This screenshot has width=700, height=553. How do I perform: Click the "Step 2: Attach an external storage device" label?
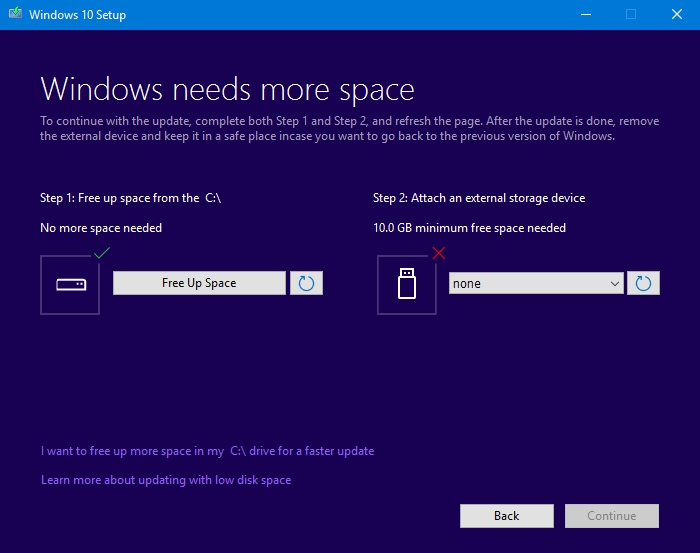(x=479, y=198)
